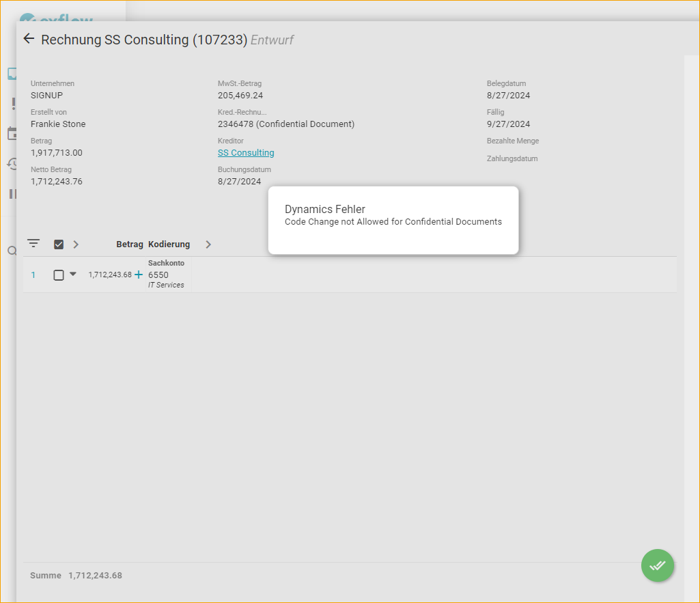Open the history clock sidebar icon

pos(12,163)
